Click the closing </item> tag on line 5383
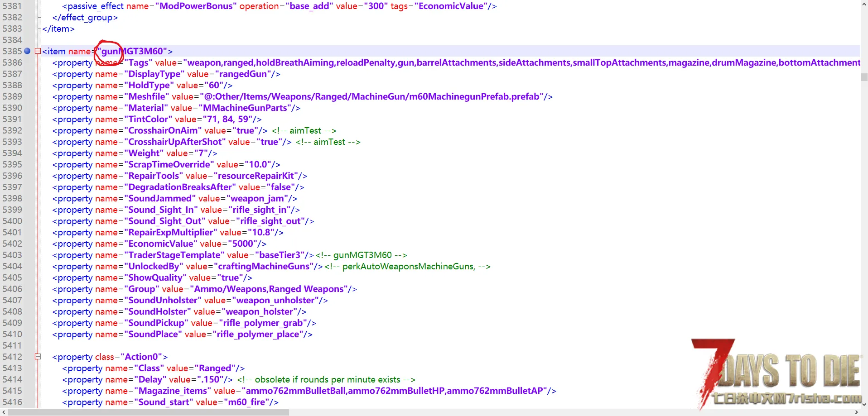This screenshot has width=868, height=416. tap(58, 29)
